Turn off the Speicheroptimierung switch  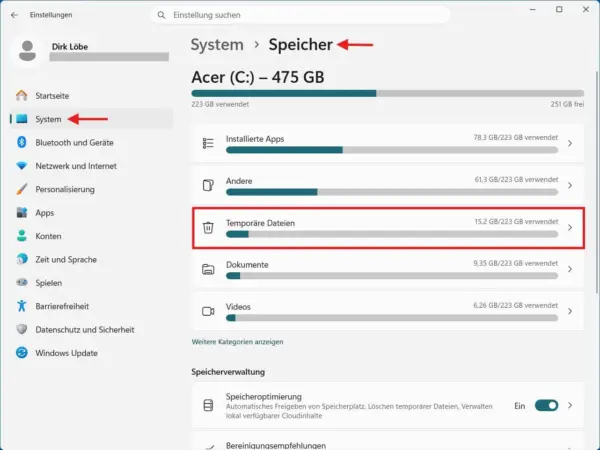(546, 405)
